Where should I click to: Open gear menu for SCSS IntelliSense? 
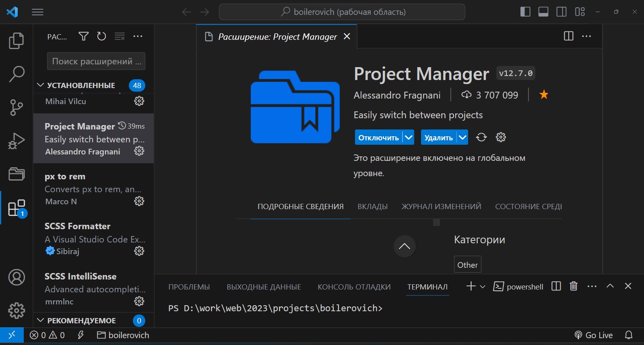(x=139, y=301)
